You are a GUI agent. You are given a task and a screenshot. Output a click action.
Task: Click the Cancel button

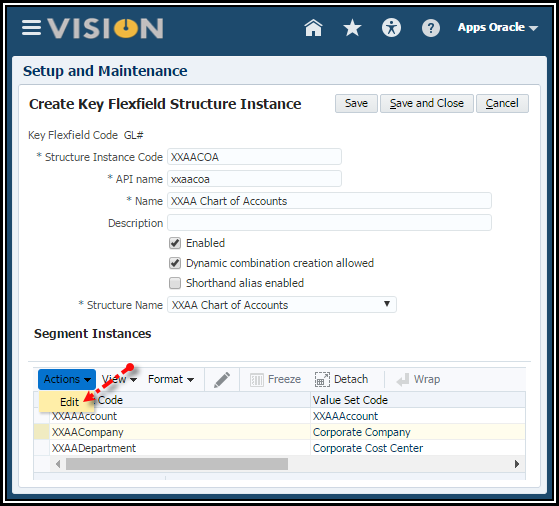[x=502, y=103]
